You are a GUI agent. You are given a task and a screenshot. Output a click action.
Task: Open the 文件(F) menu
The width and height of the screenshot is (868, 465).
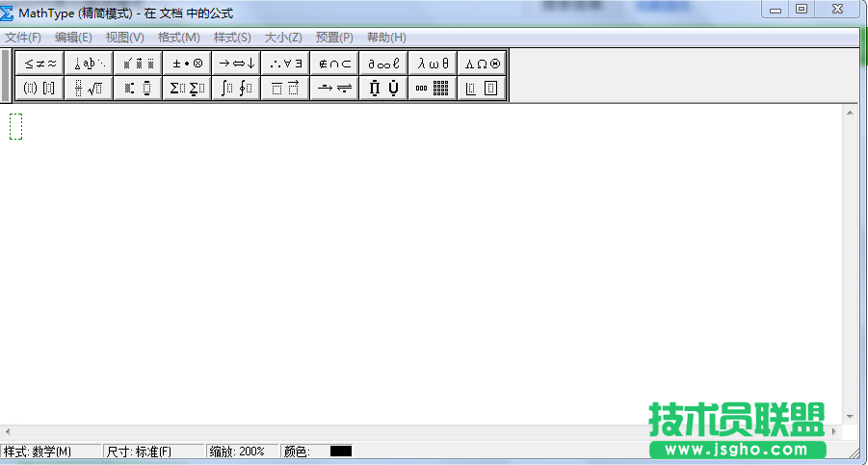pos(23,38)
